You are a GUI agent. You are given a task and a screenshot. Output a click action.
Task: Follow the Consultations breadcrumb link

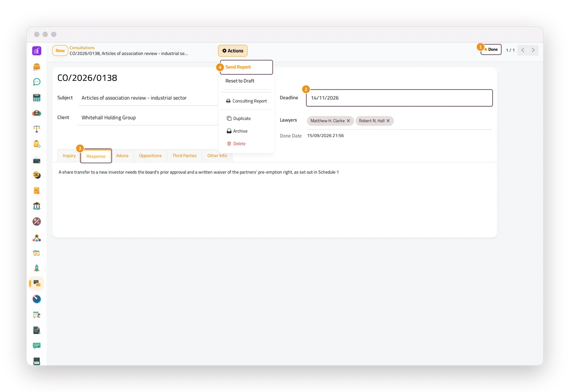point(82,48)
